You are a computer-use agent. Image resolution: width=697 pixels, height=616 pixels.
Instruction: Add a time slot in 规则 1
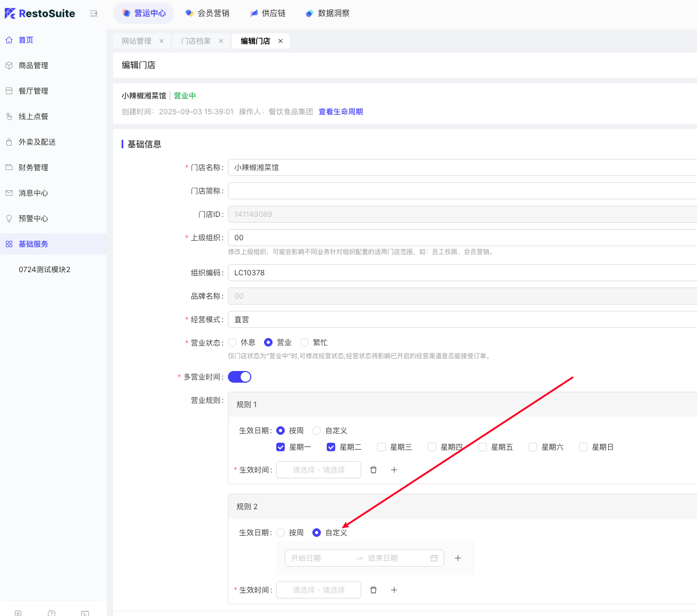tap(394, 470)
